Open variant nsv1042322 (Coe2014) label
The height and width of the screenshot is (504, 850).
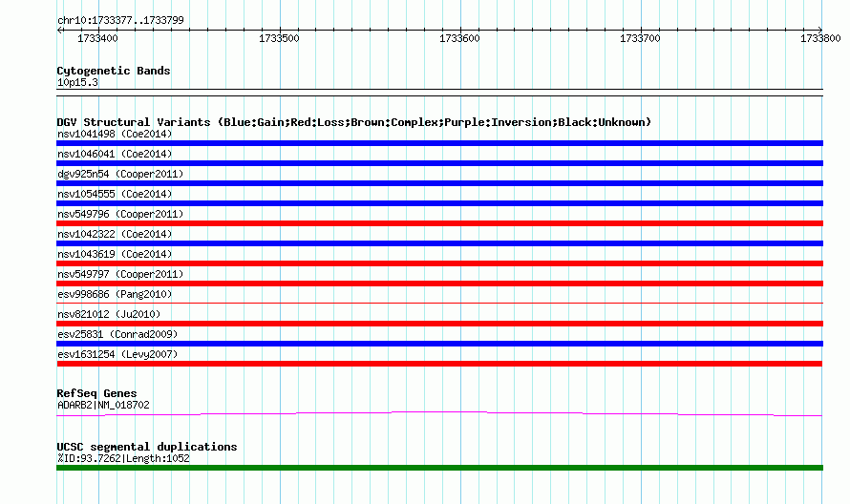115,234
